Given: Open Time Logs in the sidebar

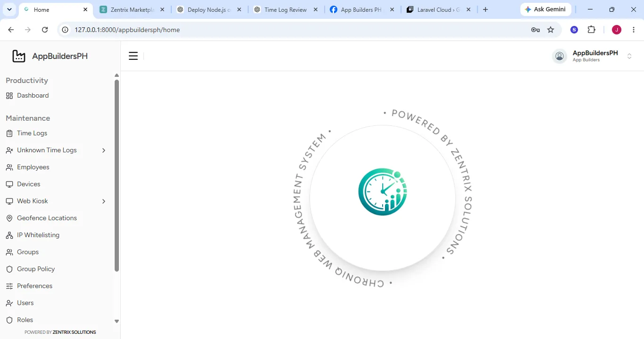Looking at the screenshot, I should point(57,133).
